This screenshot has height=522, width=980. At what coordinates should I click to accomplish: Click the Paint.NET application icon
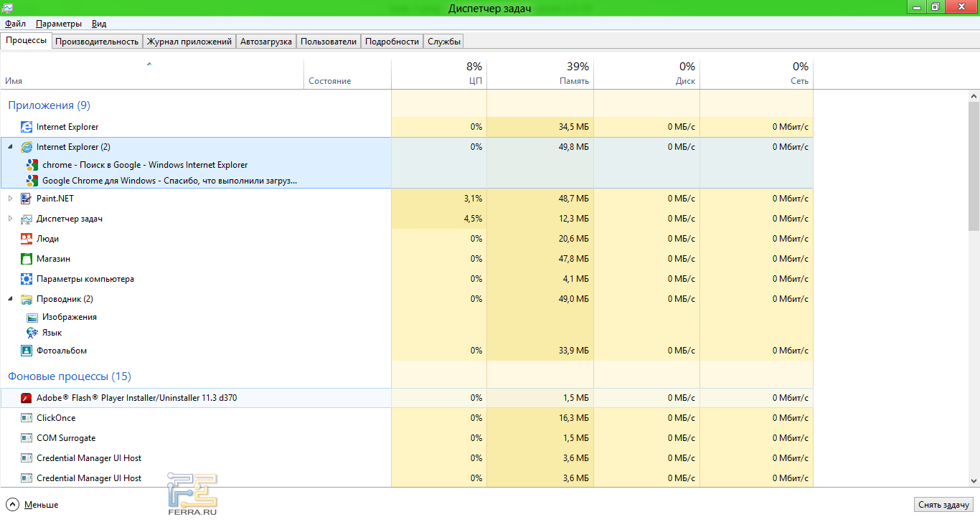click(x=27, y=199)
